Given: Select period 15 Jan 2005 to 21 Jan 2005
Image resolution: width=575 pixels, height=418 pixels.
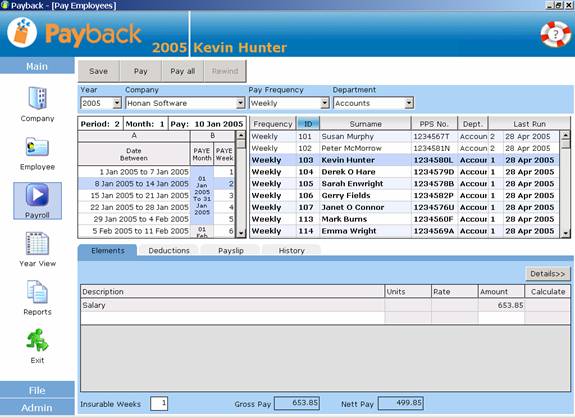Looking at the screenshot, I should (134, 195).
